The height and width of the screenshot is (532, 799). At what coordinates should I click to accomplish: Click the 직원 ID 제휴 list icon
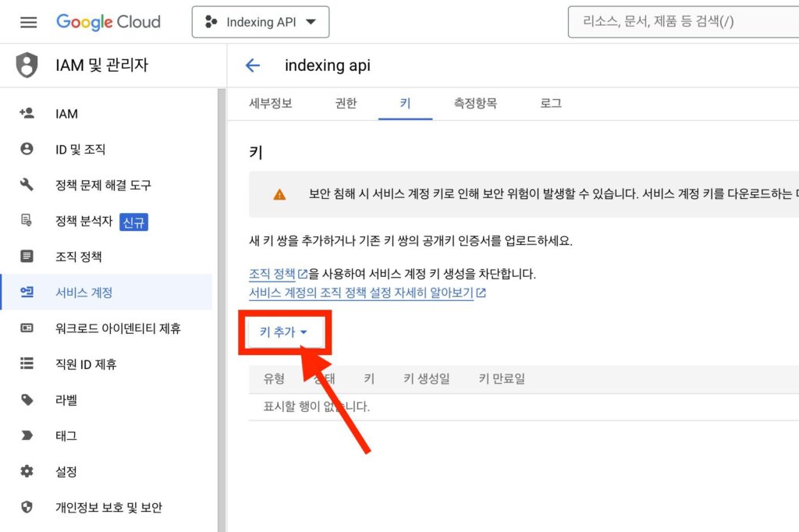click(27, 364)
